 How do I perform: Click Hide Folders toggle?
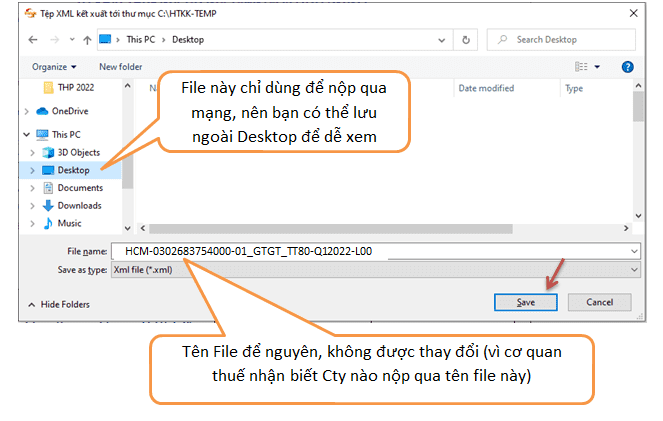(x=64, y=304)
